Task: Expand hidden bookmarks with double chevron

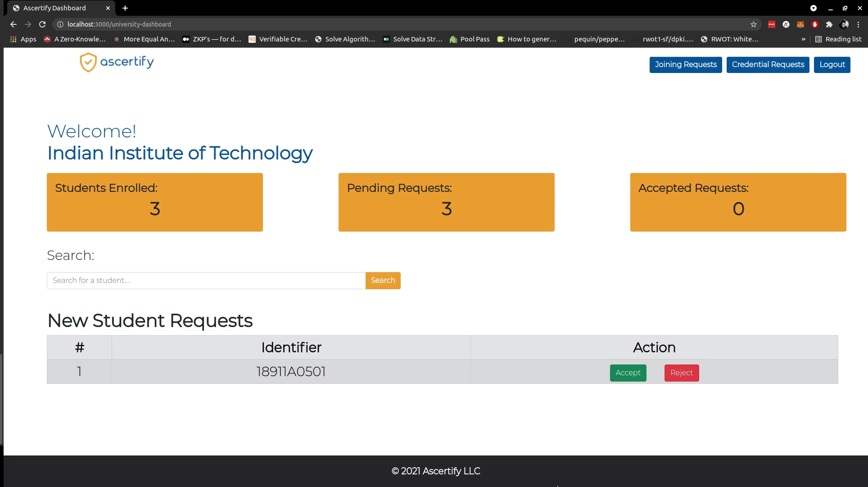Action: click(x=804, y=39)
